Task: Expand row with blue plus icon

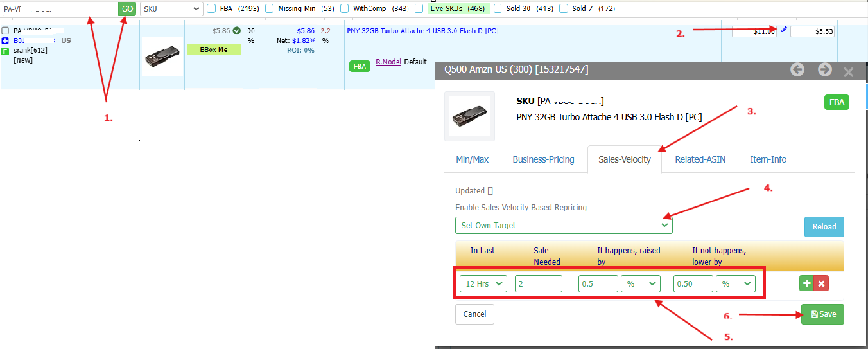Action: pos(5,40)
